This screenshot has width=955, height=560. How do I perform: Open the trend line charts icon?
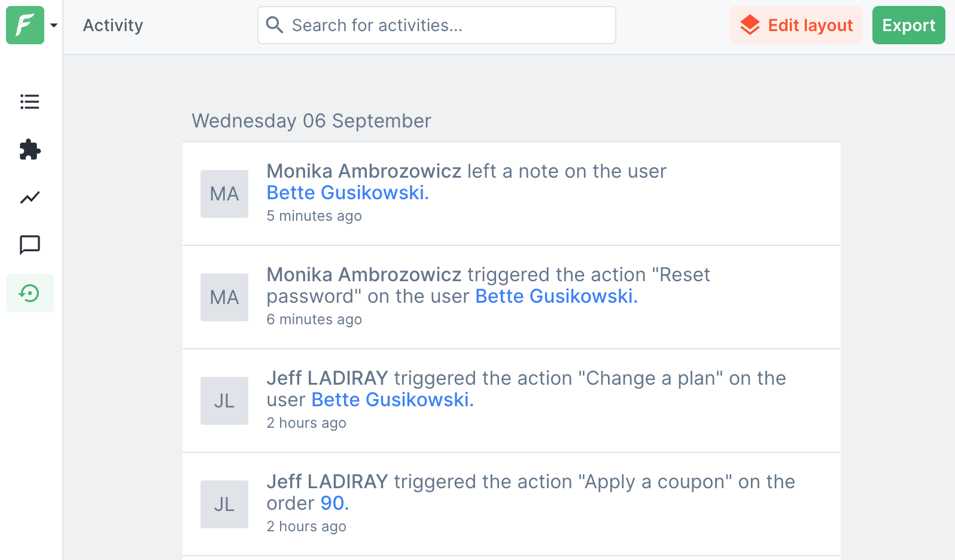point(29,197)
